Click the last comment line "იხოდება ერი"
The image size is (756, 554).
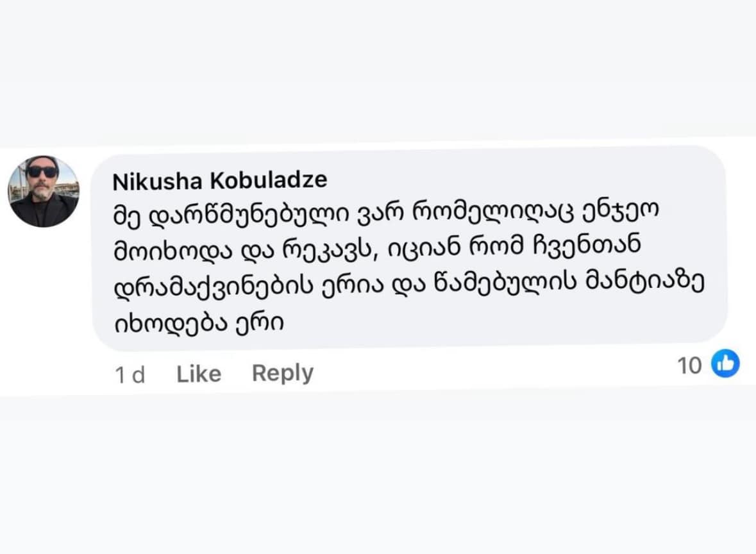197,321
